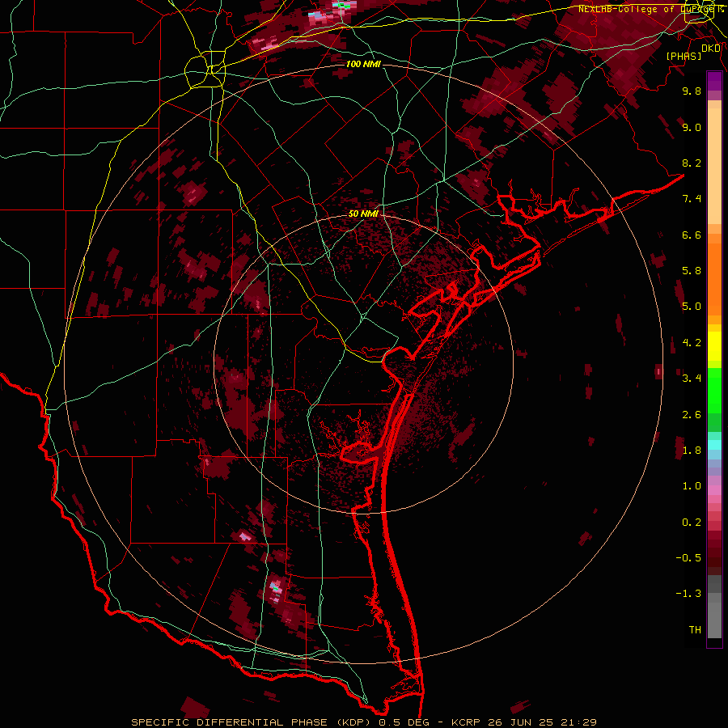The width and height of the screenshot is (728, 728).
Task: Click the 9.8 value on the color scale
Action: pyautogui.click(x=692, y=91)
